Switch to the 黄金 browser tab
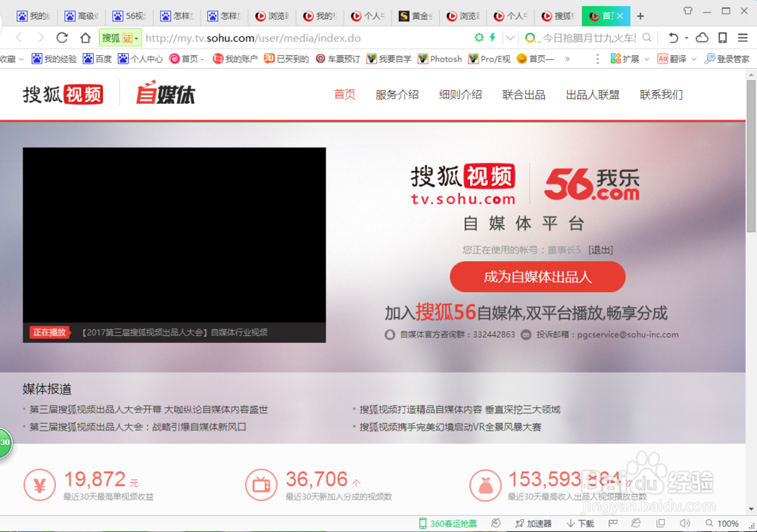The width and height of the screenshot is (757, 532). click(415, 17)
